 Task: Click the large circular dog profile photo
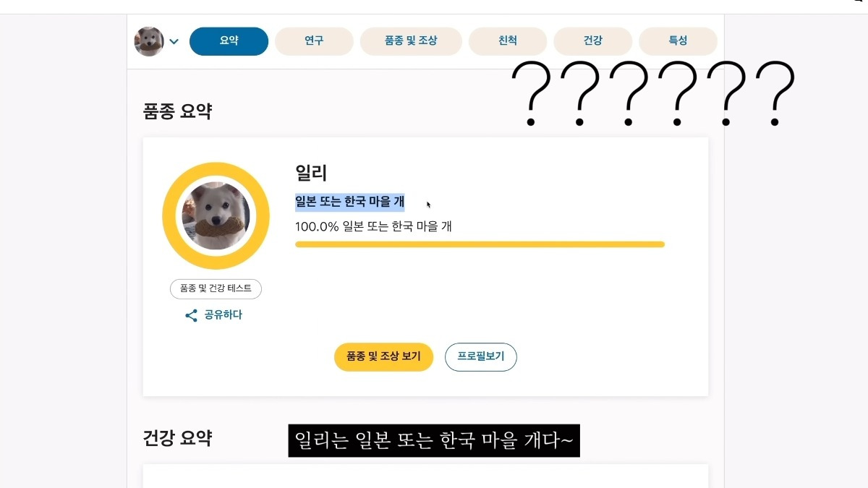tap(216, 215)
